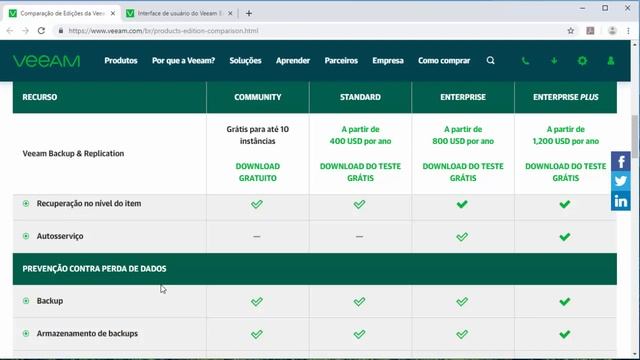Open the green gear settings icon
This screenshot has height=360, width=640.
[582, 61]
